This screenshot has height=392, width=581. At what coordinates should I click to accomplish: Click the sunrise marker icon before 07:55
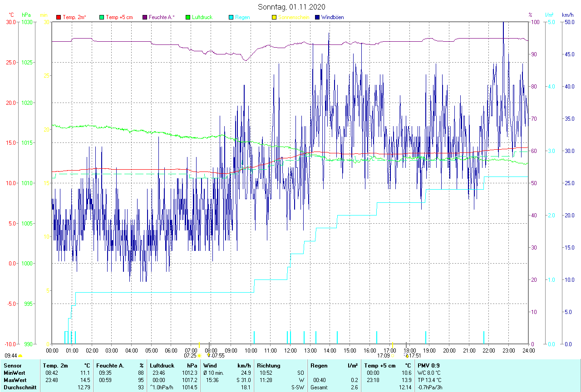pyautogui.click(x=209, y=355)
